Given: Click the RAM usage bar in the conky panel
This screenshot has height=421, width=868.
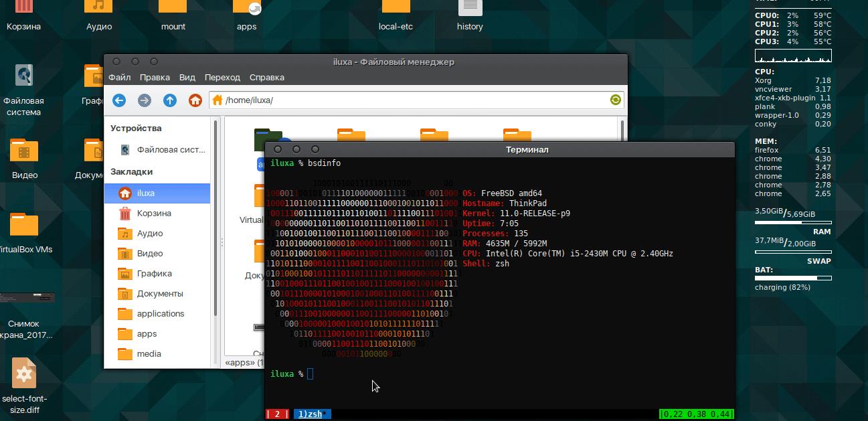Looking at the screenshot, I should pyautogui.click(x=793, y=223).
